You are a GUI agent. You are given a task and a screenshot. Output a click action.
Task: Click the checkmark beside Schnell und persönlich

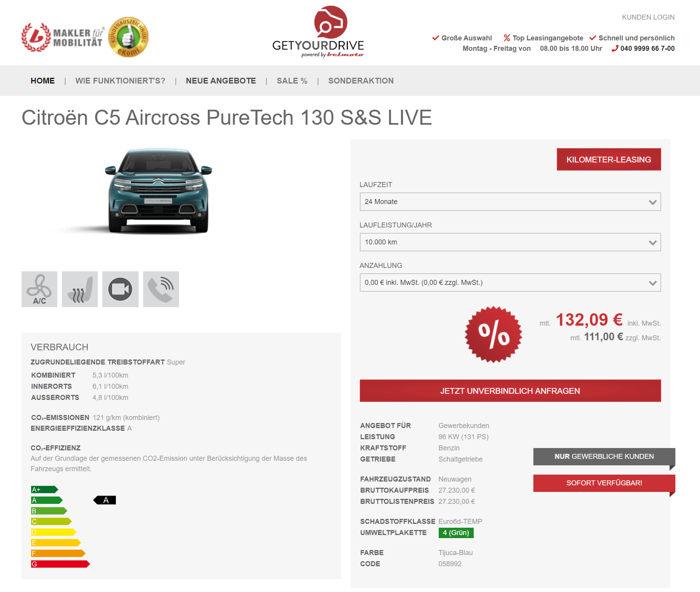click(593, 38)
